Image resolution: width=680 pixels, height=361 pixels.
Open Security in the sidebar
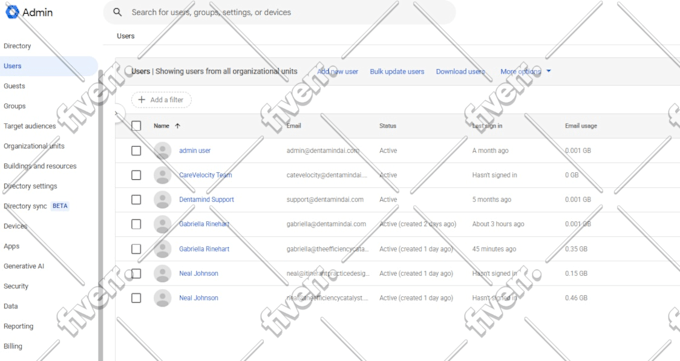[16, 286]
